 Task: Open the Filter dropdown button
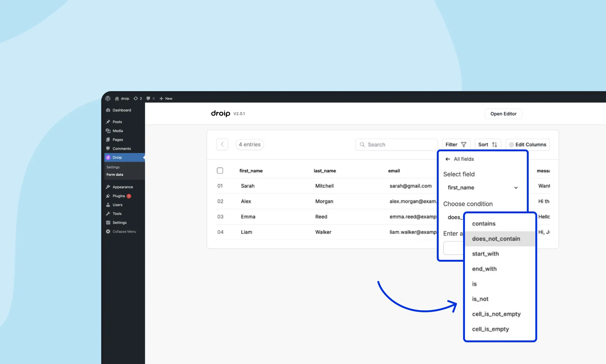pos(456,144)
